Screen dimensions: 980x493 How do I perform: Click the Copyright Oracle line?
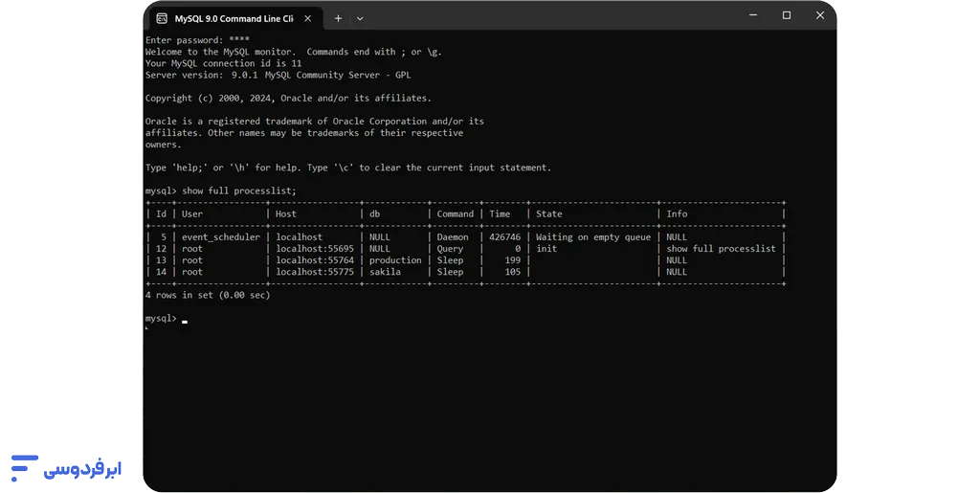click(288, 98)
